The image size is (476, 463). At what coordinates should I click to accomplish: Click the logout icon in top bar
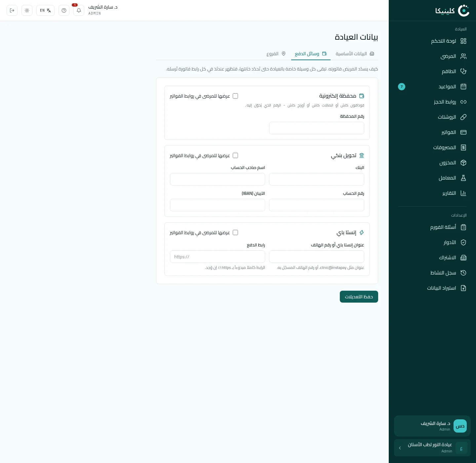coord(12,10)
